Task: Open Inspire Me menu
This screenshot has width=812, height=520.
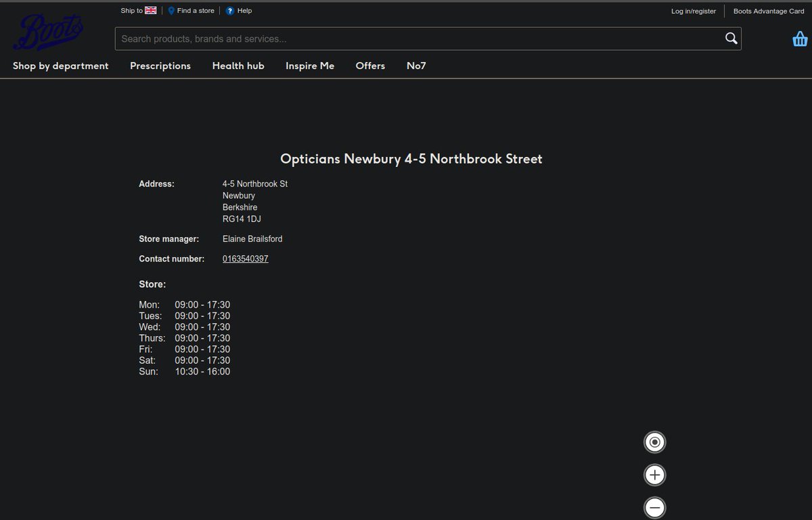Action: point(310,66)
